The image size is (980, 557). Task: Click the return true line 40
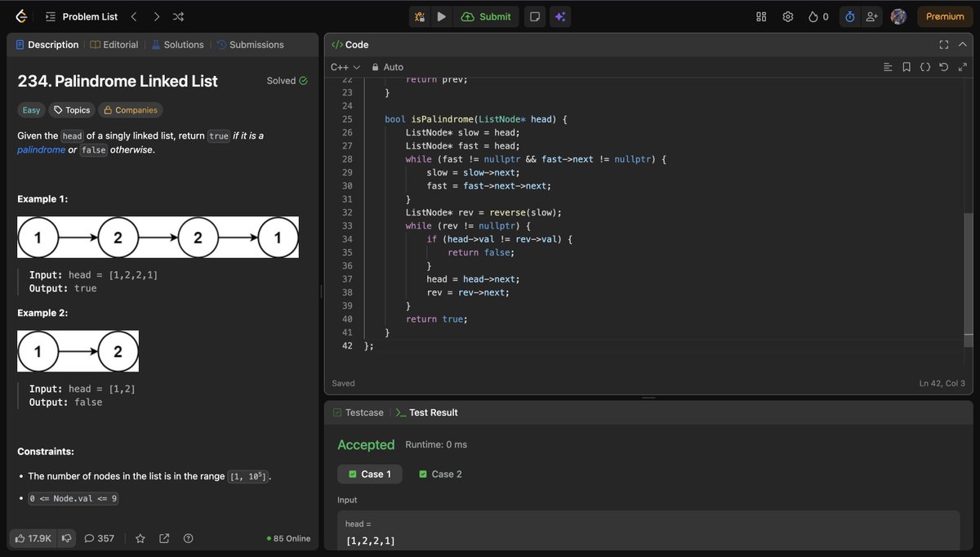tap(437, 319)
